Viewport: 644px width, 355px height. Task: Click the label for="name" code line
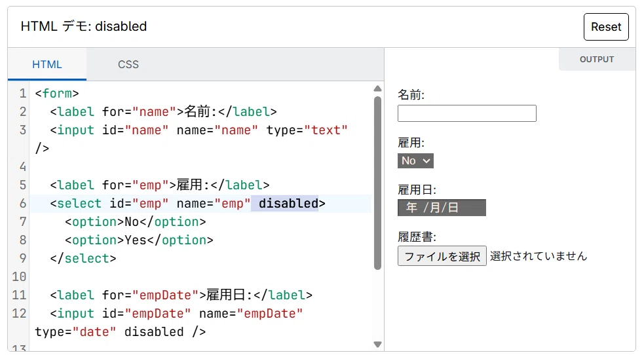[x=164, y=111]
